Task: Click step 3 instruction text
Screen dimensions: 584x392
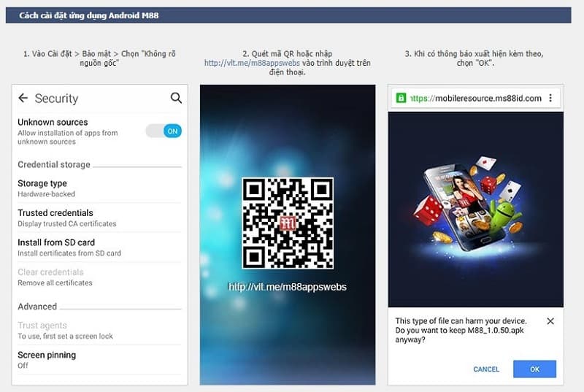Action: tap(474, 58)
